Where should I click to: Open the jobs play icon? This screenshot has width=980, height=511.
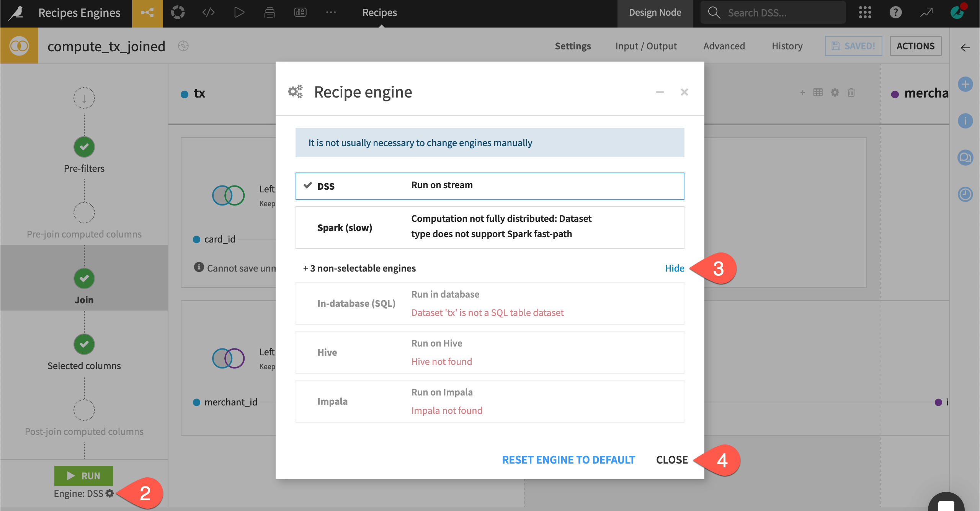(x=239, y=12)
